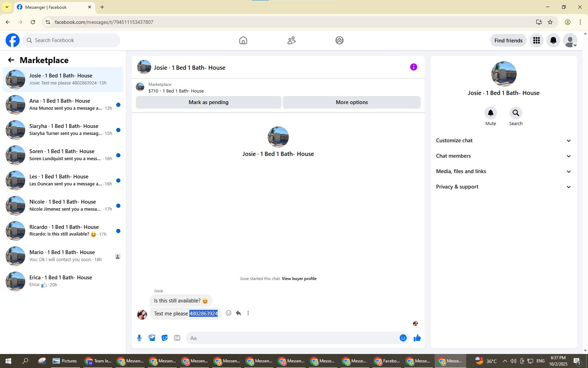Click the browser address bar URL
Image resolution: width=588 pixels, height=368 pixels.
pos(104,22)
